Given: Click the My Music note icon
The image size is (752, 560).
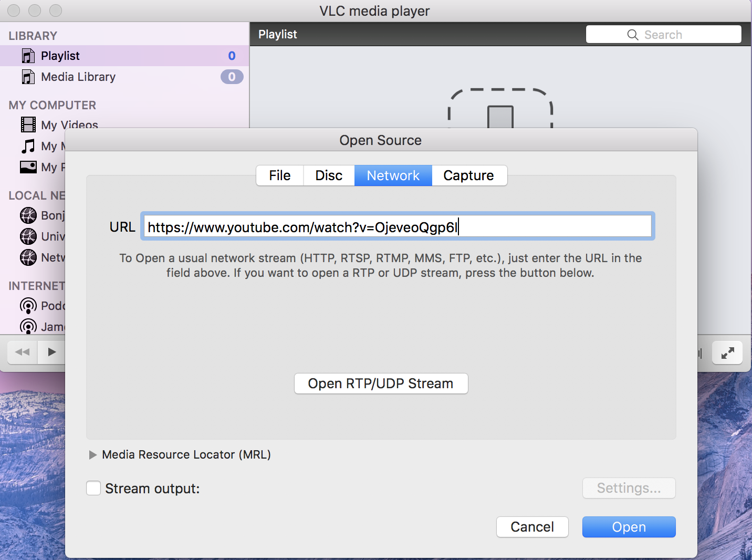Looking at the screenshot, I should pos(28,146).
